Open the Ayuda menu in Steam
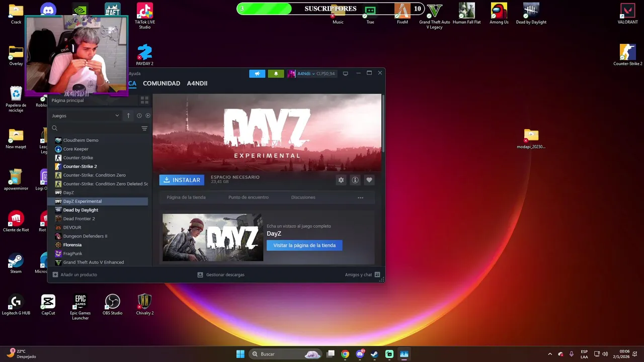The width and height of the screenshot is (644, 362). [134, 73]
